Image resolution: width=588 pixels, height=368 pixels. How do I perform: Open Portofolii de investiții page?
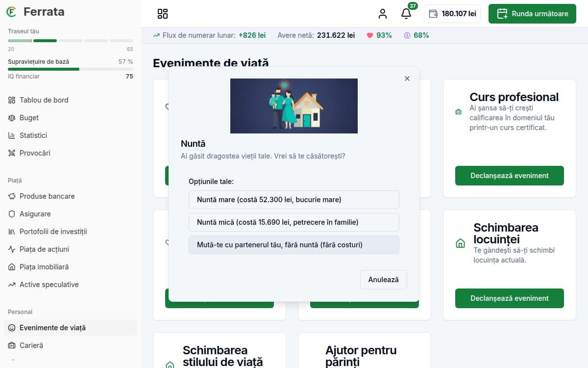point(71,232)
